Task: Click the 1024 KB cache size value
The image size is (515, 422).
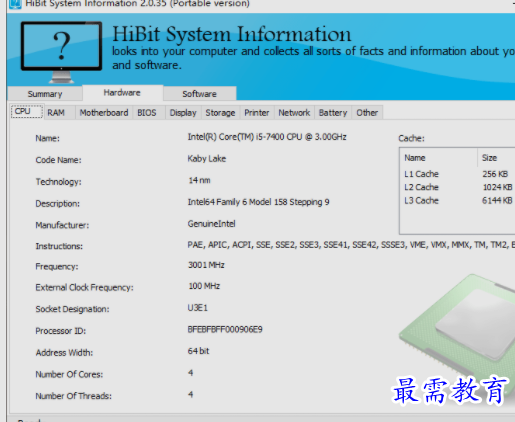Action: tap(497, 187)
